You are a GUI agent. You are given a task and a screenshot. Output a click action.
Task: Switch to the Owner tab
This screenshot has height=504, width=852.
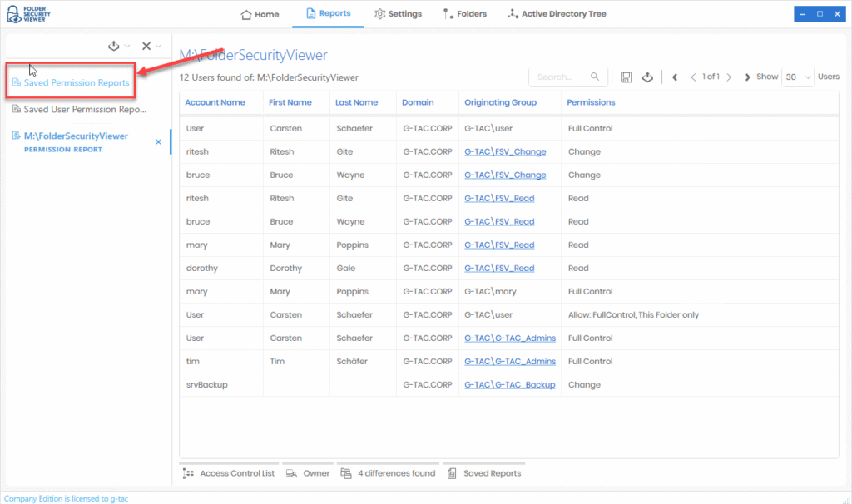[308, 473]
